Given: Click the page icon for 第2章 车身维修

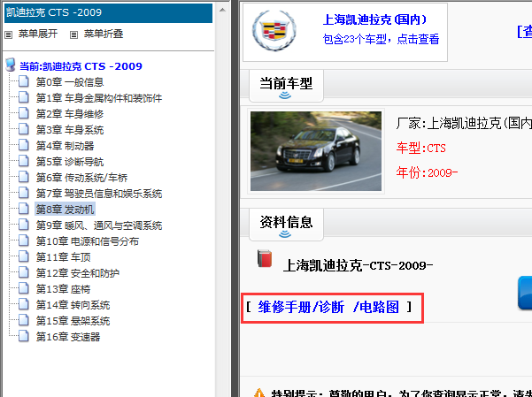Looking at the screenshot, I should pyautogui.click(x=24, y=113).
